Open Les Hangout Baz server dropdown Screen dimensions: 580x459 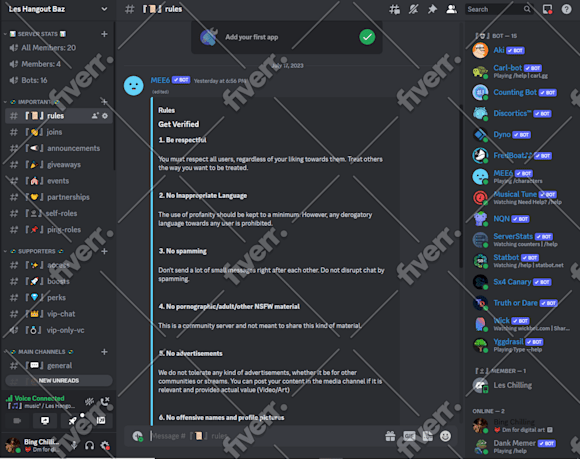57,9
